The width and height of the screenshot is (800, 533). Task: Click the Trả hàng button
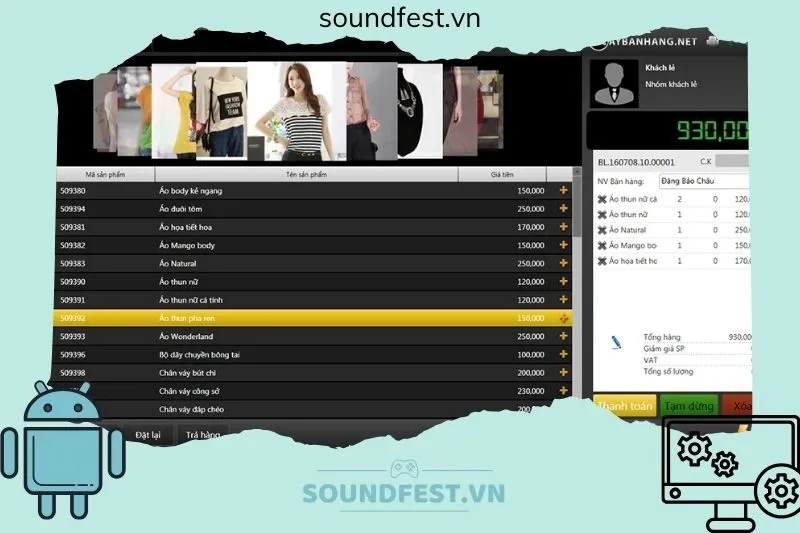[203, 435]
